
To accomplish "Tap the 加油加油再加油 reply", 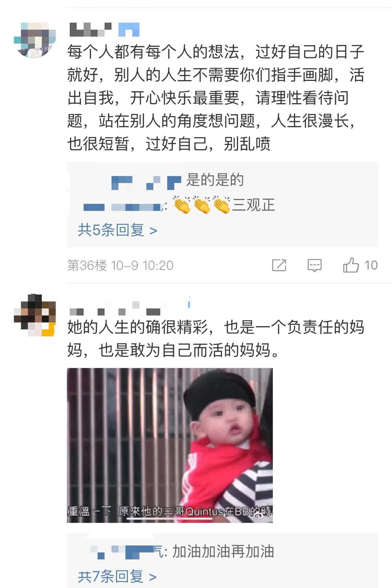I will 223,551.
